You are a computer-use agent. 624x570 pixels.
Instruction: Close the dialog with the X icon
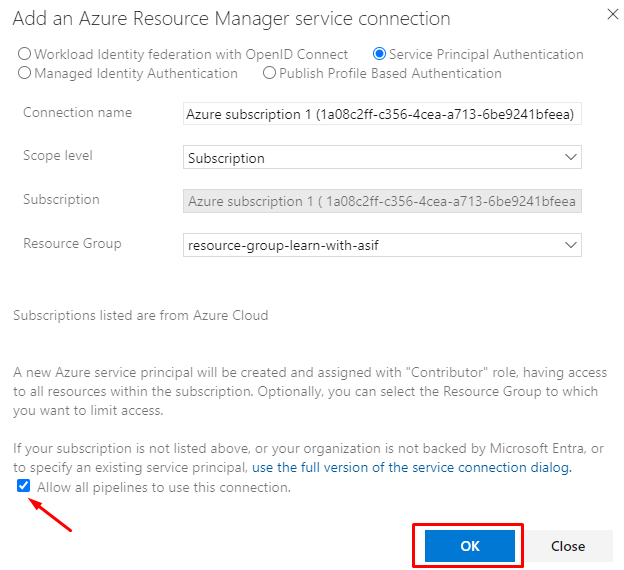tap(612, 14)
